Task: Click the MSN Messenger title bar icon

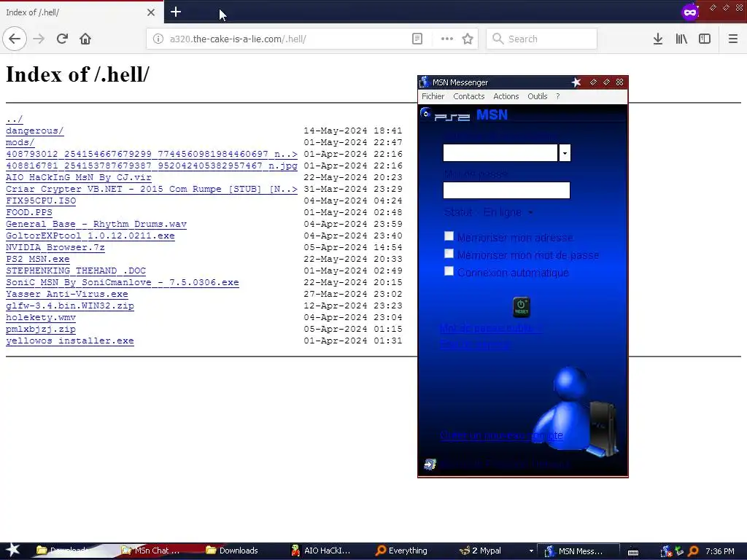Action: 425,82
